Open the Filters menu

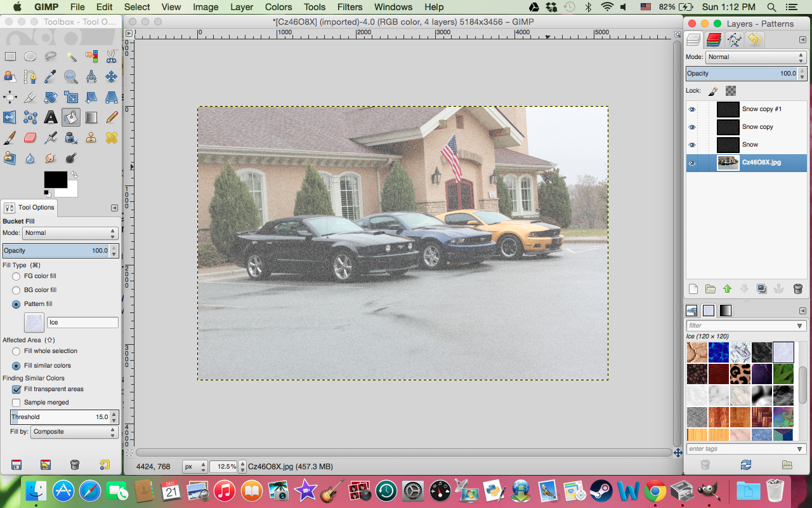point(350,7)
